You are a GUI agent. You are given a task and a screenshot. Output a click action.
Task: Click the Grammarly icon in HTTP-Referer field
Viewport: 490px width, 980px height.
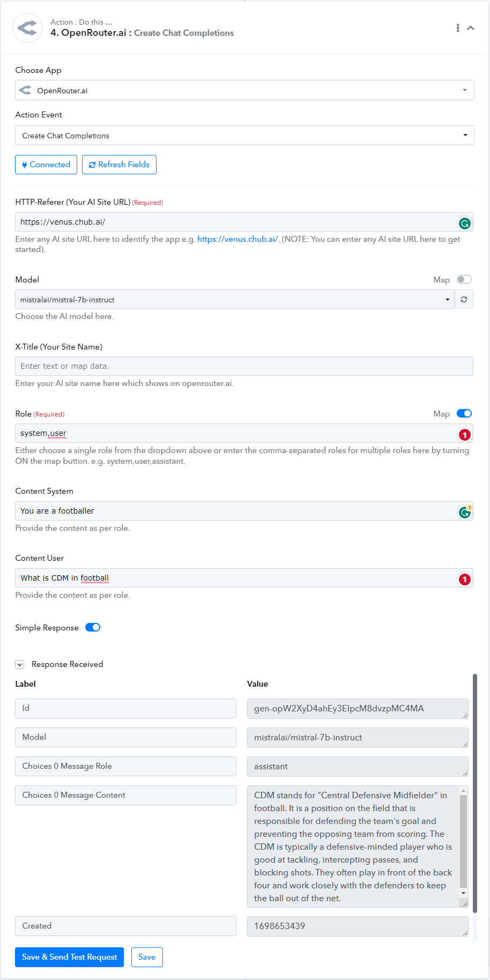tap(465, 224)
